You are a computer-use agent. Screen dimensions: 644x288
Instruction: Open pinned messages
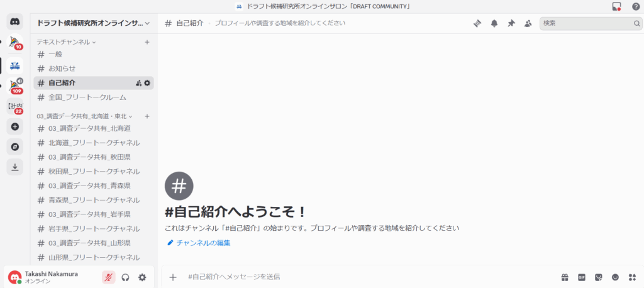click(x=511, y=23)
